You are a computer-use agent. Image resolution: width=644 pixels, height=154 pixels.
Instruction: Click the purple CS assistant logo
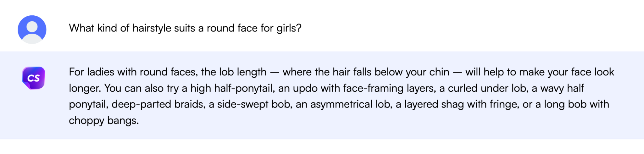pyautogui.click(x=34, y=78)
